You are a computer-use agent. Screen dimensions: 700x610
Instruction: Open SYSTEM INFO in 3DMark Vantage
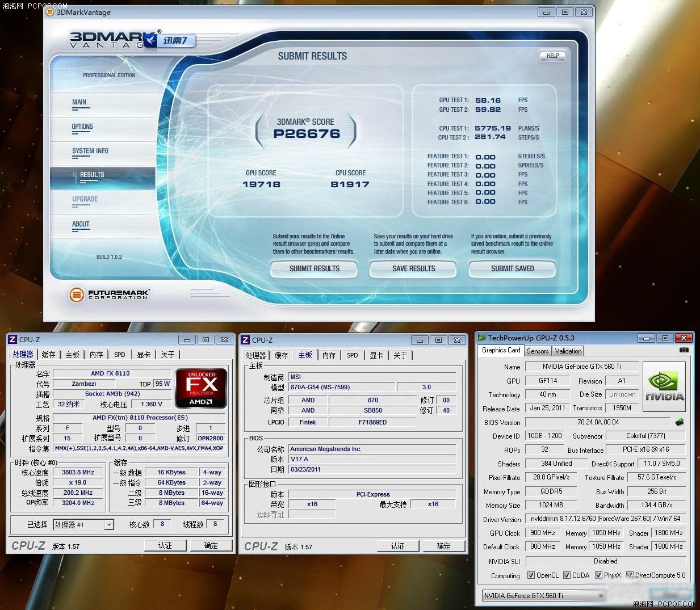[90, 152]
